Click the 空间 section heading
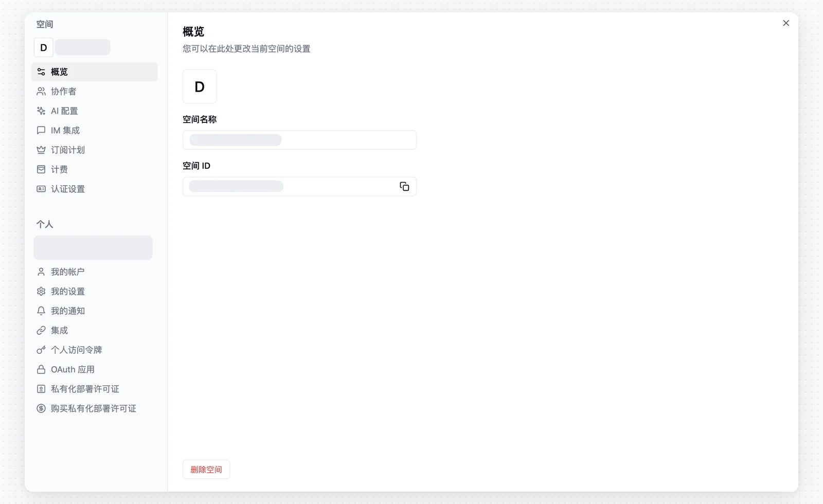 (x=45, y=24)
